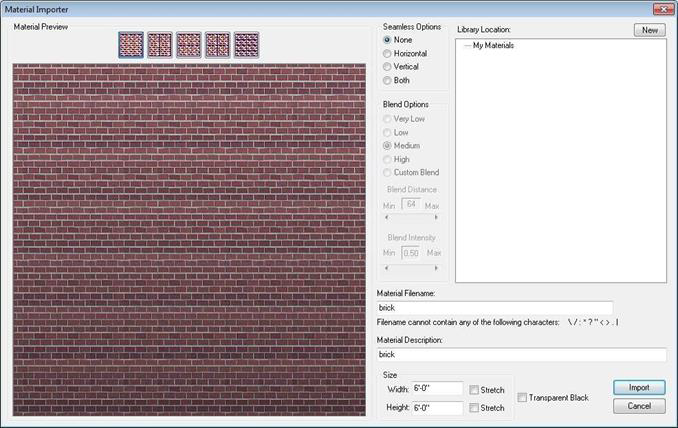Toggle the Transparent Black checkbox
The width and height of the screenshot is (678, 428).
pos(522,398)
